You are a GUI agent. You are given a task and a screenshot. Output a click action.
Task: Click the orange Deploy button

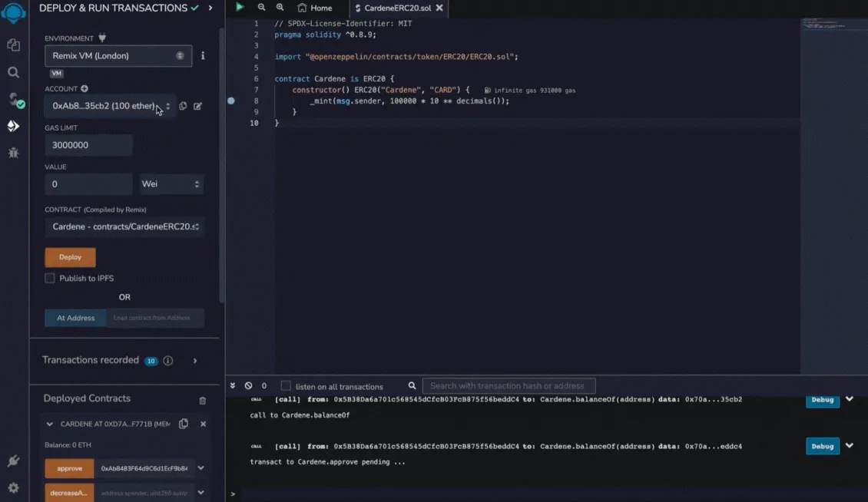point(71,257)
